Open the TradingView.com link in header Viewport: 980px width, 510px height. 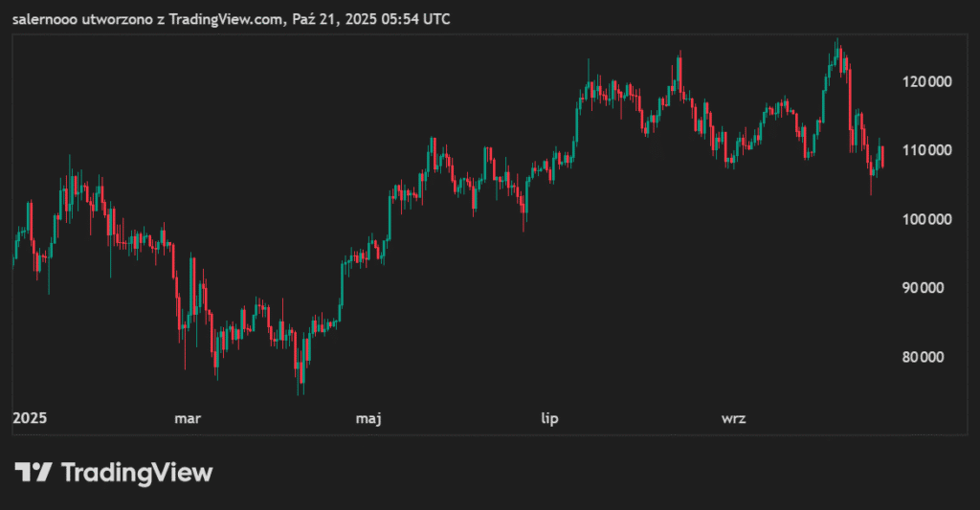(223, 18)
